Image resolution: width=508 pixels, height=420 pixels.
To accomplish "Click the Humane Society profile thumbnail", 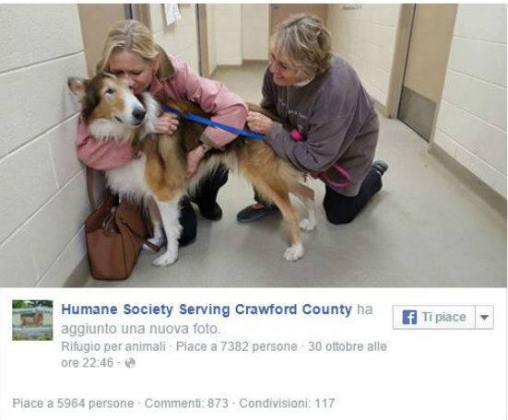I will point(32,320).
